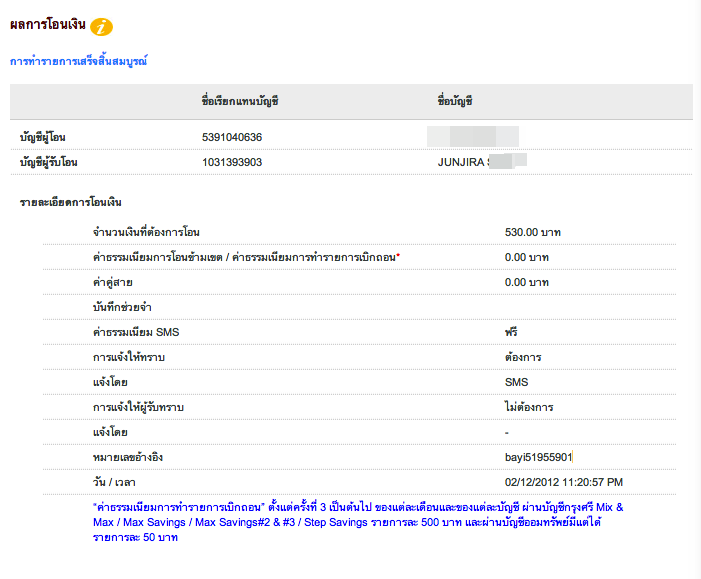Click the recipient name JUNJIRA
The height and width of the screenshot is (579, 701).
tap(460, 162)
